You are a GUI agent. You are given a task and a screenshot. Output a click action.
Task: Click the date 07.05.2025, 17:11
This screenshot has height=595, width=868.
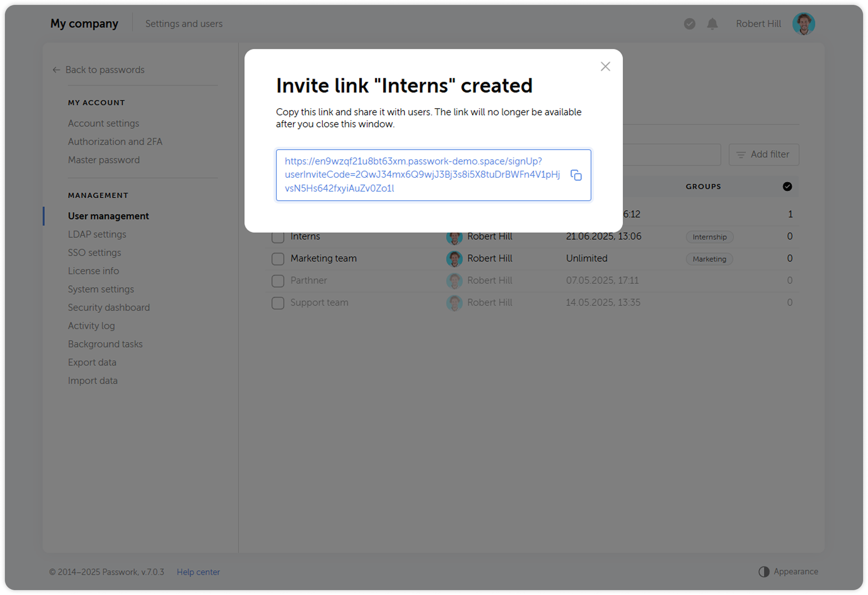(602, 280)
